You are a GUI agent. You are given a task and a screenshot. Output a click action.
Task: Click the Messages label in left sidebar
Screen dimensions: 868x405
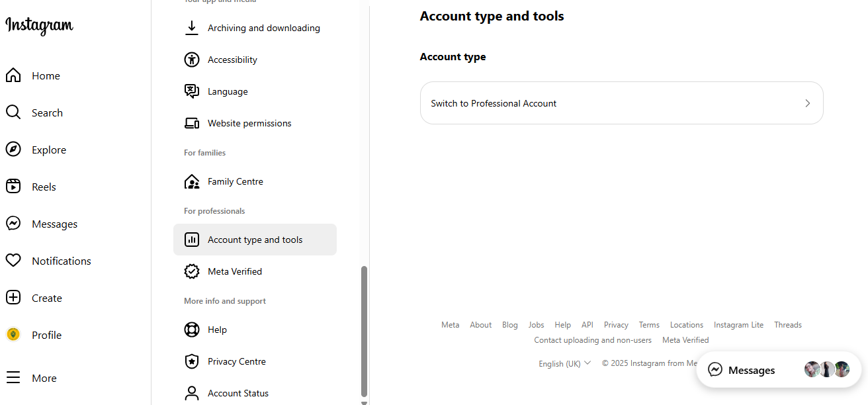click(x=54, y=224)
